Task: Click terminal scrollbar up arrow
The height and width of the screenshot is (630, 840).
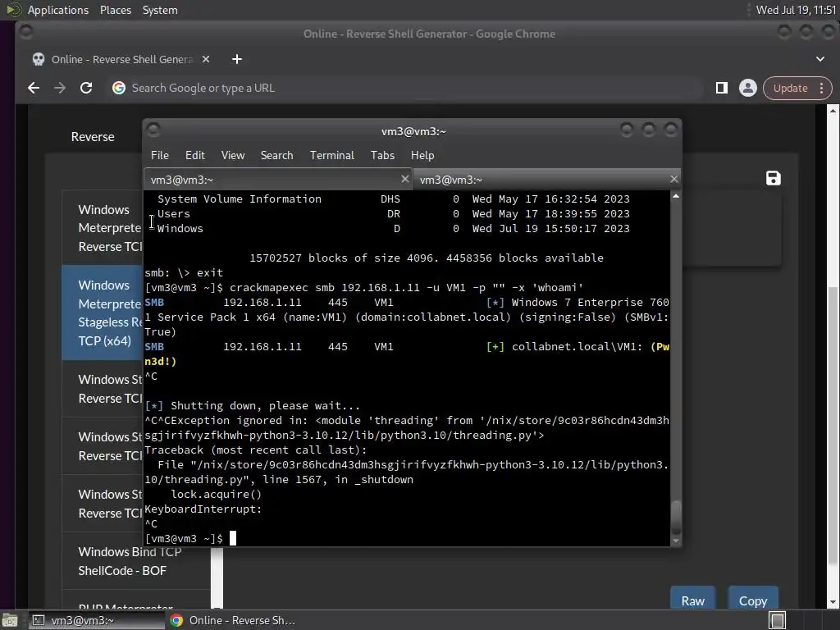Action: [x=676, y=197]
